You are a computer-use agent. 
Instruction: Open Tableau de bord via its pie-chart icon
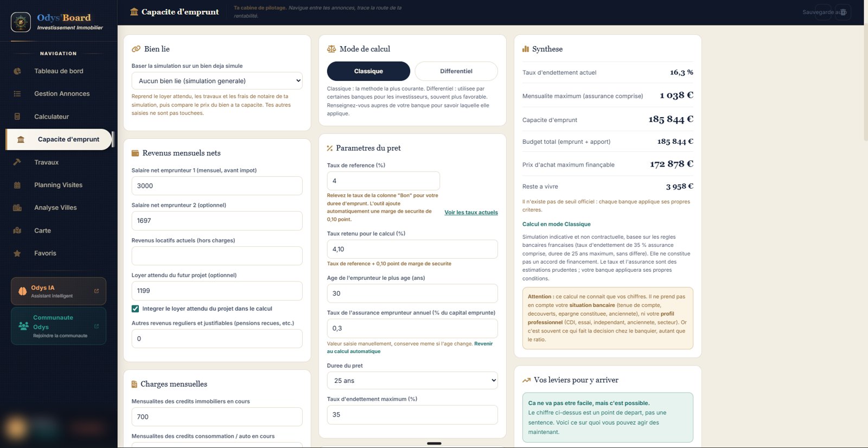point(17,71)
